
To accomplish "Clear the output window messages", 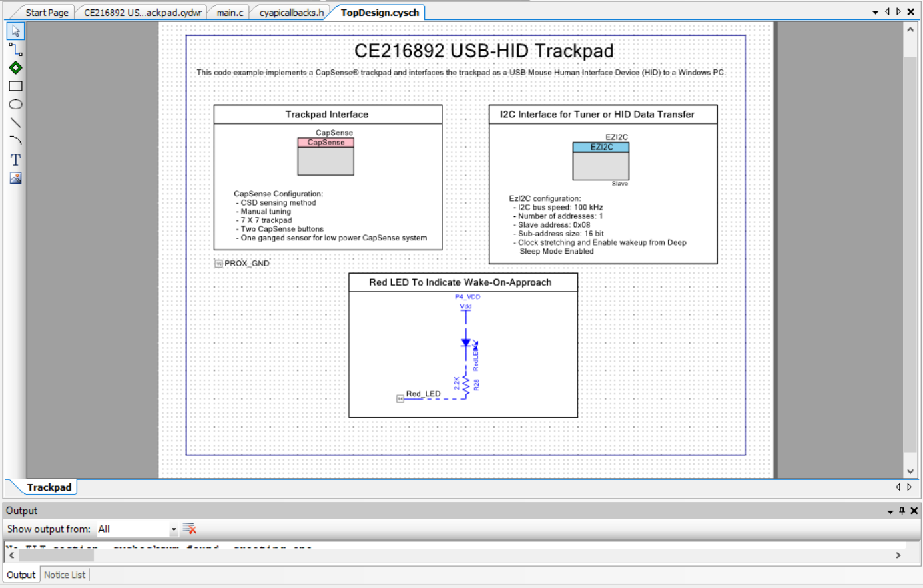I will click(x=189, y=527).
